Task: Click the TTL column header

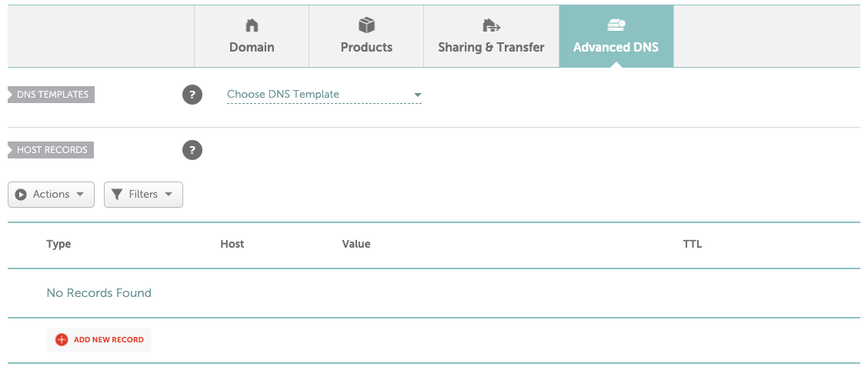Action: tap(693, 244)
